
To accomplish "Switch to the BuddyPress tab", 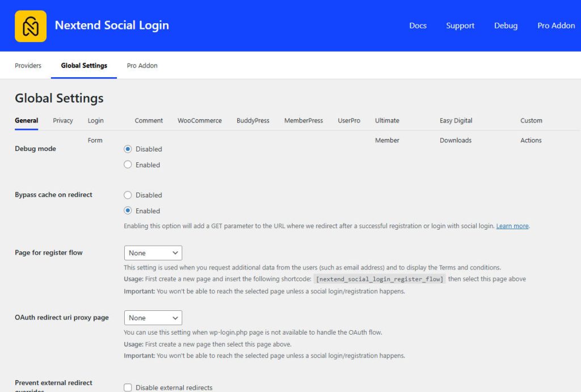I will pos(252,121).
